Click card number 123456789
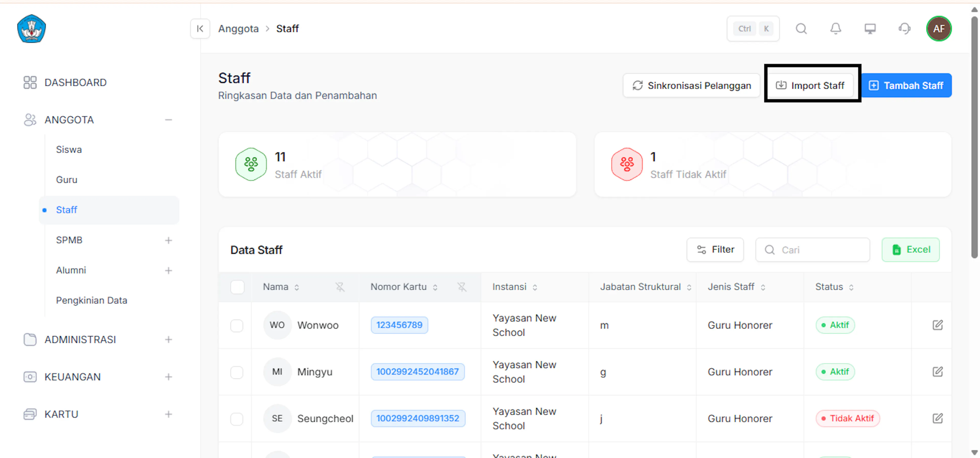This screenshot has height=458, width=980. [x=399, y=325]
